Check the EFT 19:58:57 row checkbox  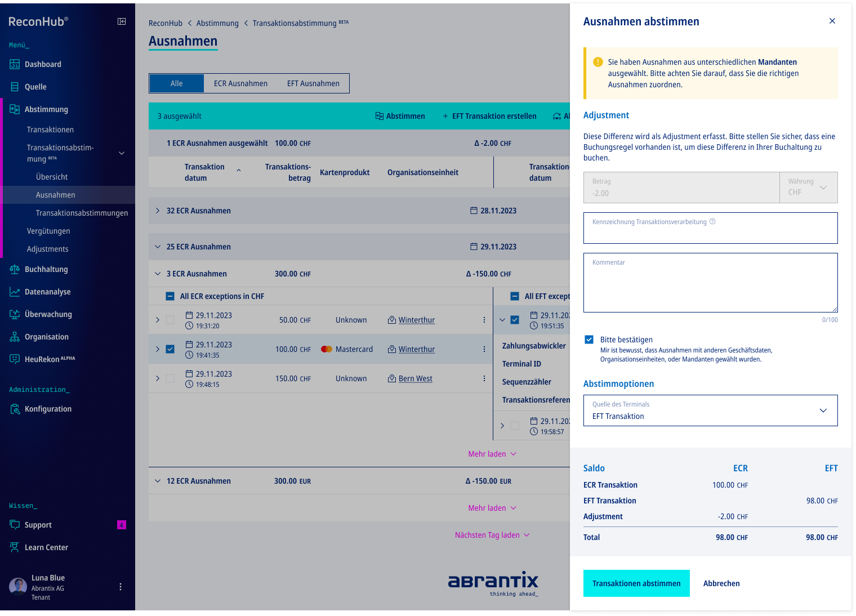click(x=515, y=426)
